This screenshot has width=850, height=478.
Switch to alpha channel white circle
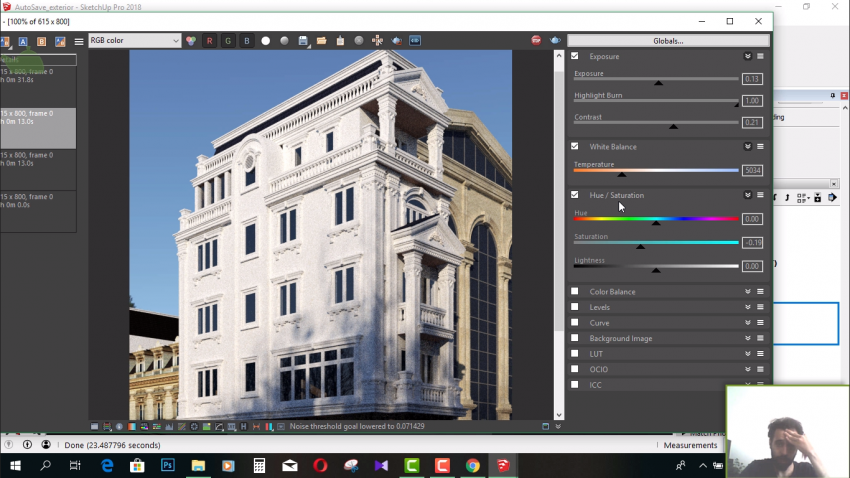click(x=266, y=41)
